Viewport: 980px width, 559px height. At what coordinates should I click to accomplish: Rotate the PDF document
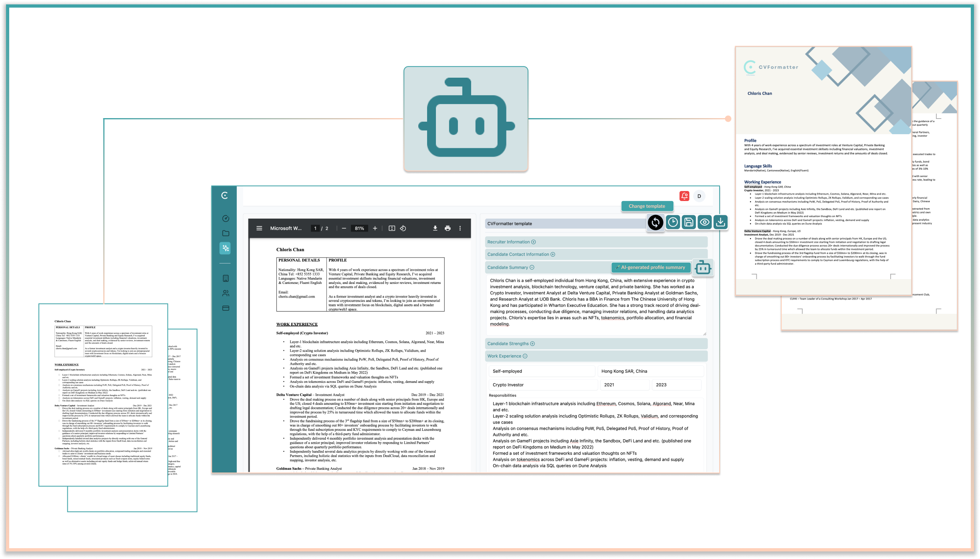403,228
